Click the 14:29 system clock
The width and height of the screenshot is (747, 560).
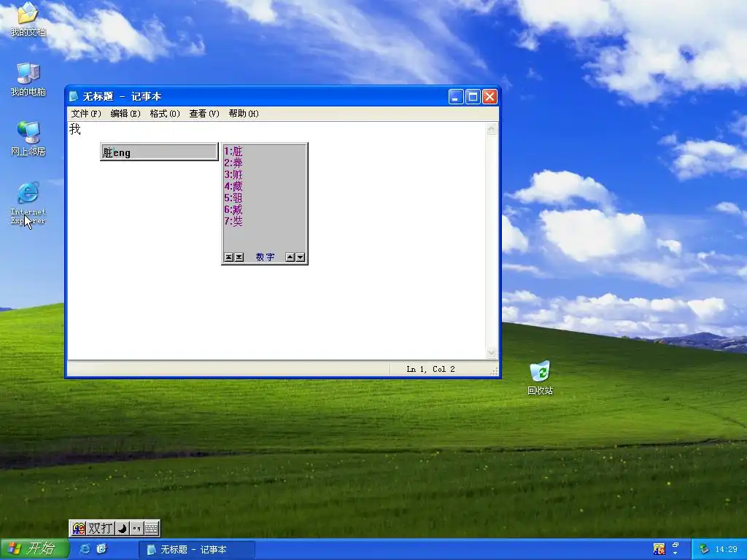coord(726,550)
